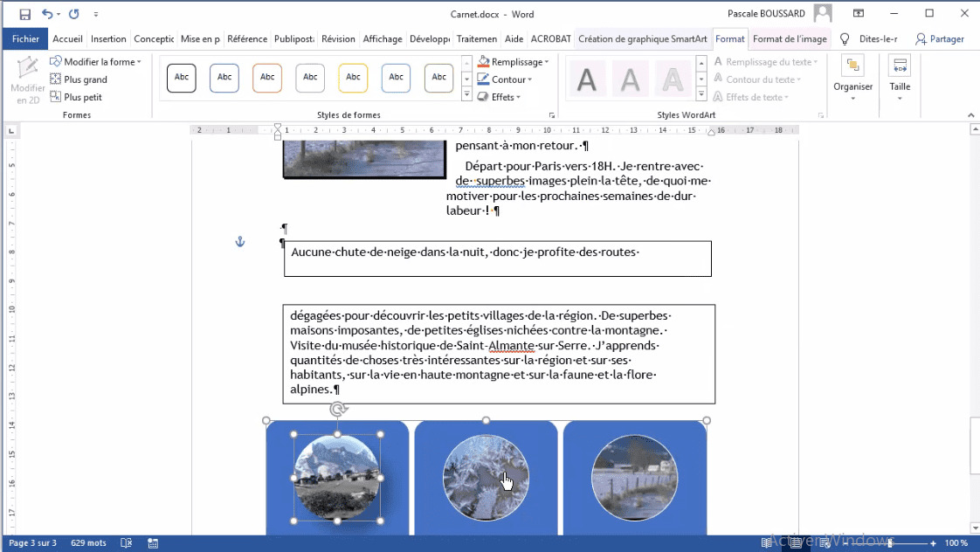
Task: Apply the Effets de texte option
Action: coord(759,97)
